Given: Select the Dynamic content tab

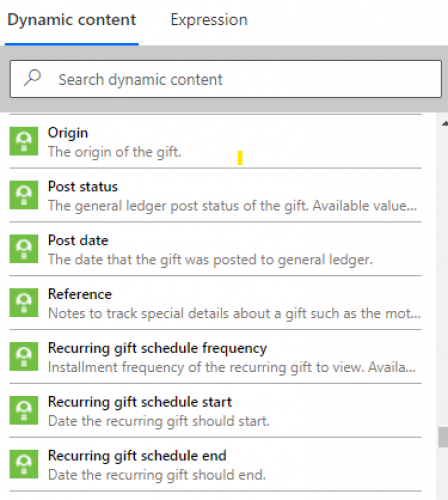Looking at the screenshot, I should tap(72, 20).
